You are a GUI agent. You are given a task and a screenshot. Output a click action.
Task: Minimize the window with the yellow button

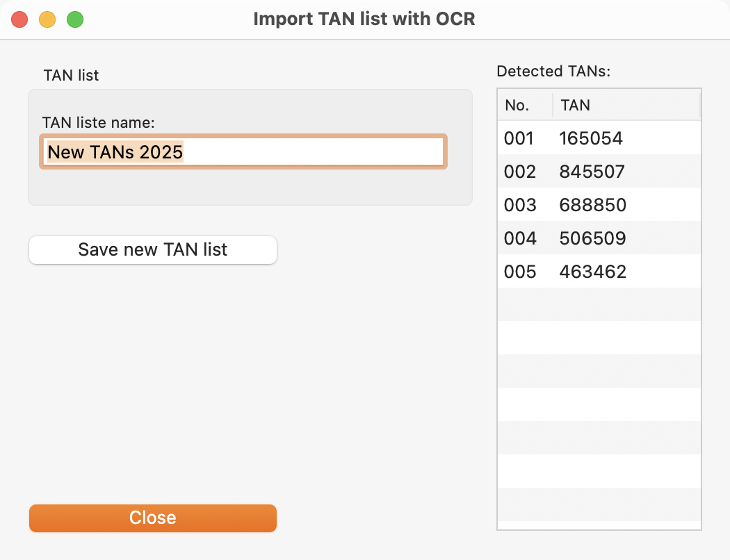click(x=47, y=19)
